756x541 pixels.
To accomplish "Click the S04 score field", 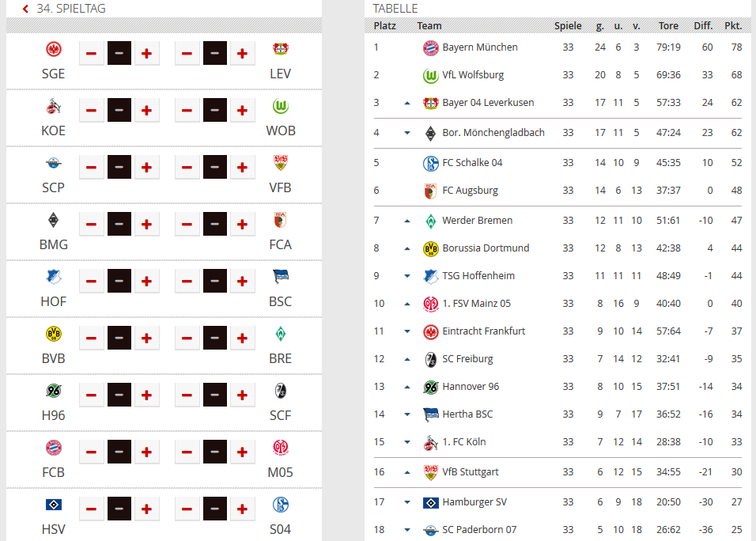I will point(215,509).
